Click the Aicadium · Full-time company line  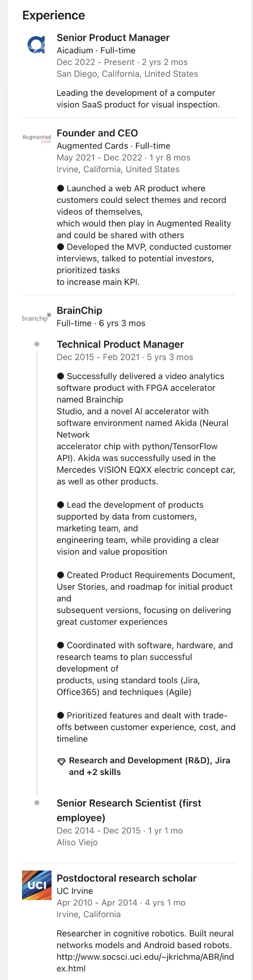tap(96, 50)
